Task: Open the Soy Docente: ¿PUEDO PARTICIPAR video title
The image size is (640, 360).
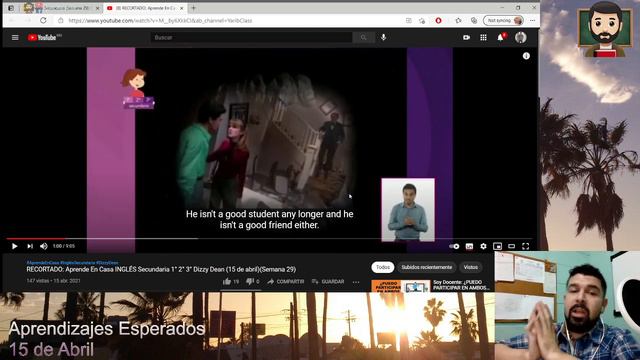Action: pyautogui.click(x=461, y=285)
